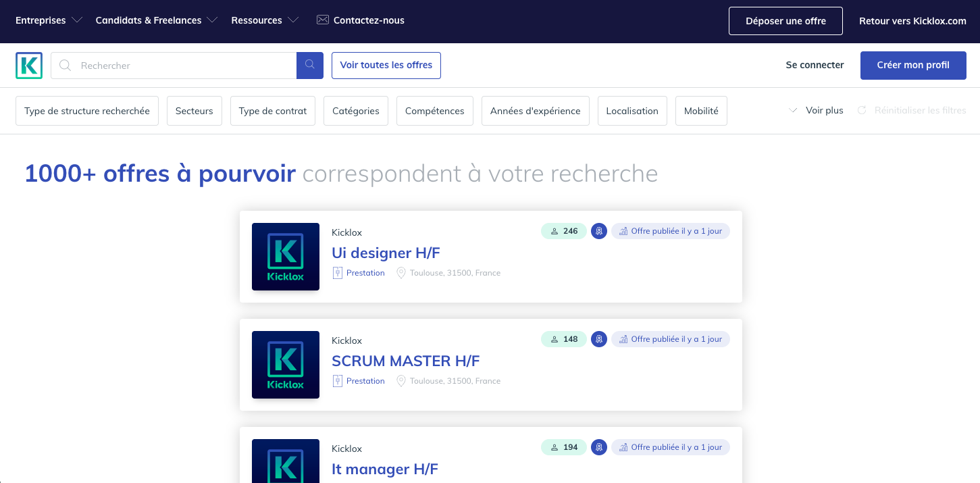Click the Déposer une offre button
980x483 pixels.
tap(785, 21)
